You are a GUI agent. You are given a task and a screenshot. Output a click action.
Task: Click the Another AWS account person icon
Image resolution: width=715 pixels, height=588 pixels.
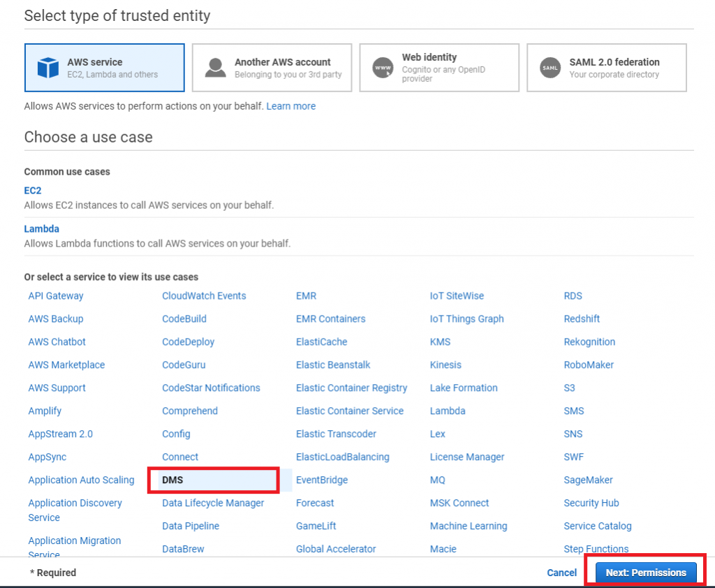[x=215, y=68]
